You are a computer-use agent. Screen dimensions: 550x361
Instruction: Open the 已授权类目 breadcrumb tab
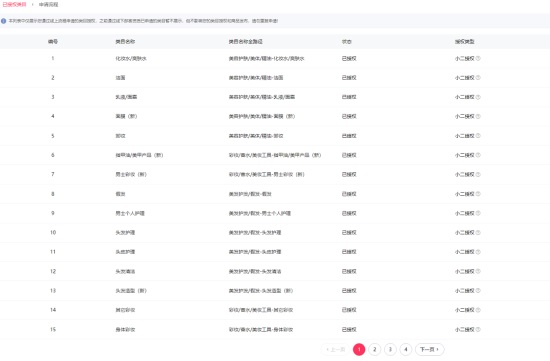click(14, 5)
